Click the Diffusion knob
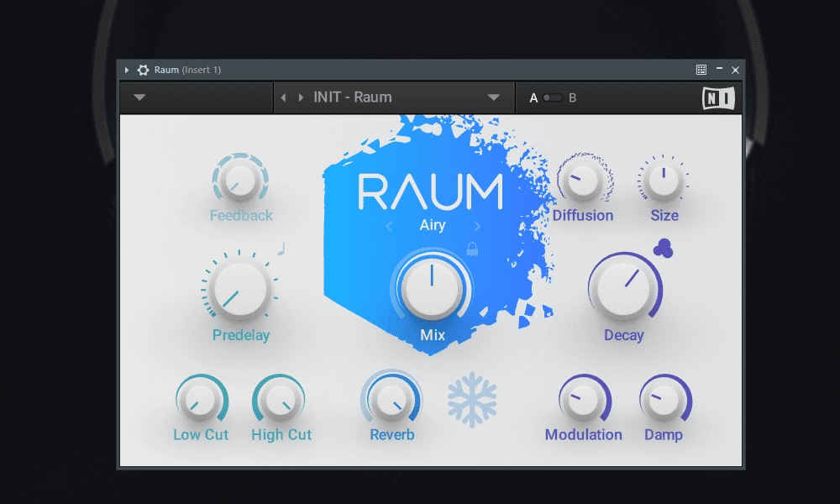This screenshot has height=504, width=840. coord(582,181)
